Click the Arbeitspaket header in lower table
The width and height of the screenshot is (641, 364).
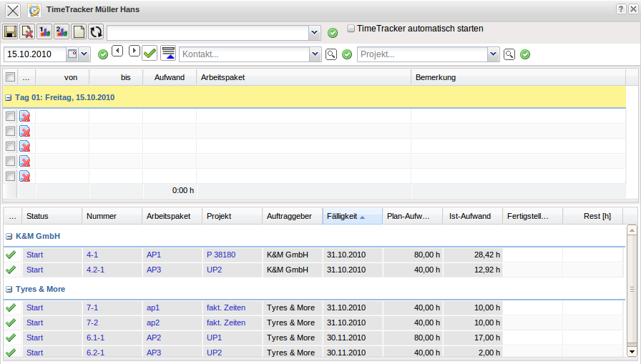[x=168, y=216]
